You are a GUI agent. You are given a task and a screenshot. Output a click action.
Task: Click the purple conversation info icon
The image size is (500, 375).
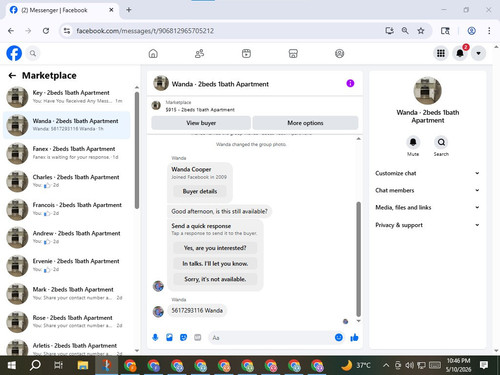click(x=350, y=83)
